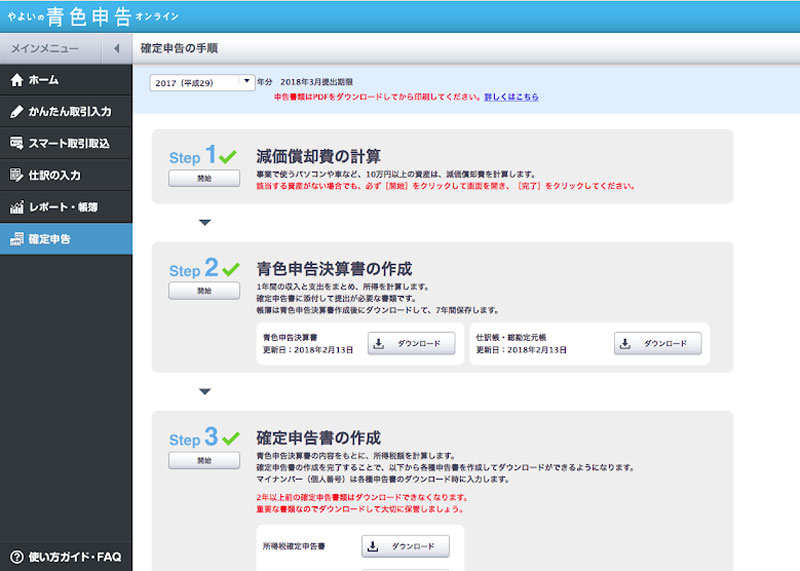Click the 仕訳の入力 notepad icon
The image size is (800, 571).
(16, 176)
